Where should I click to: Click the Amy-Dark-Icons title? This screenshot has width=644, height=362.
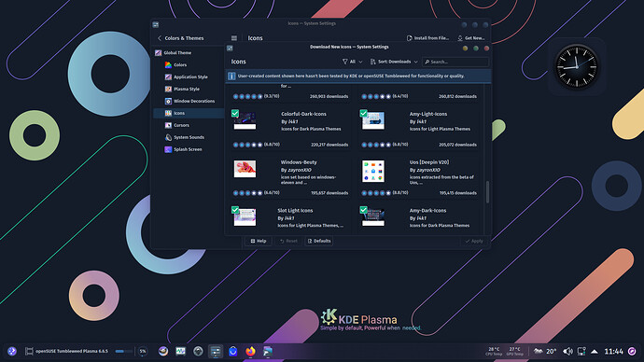pos(427,211)
